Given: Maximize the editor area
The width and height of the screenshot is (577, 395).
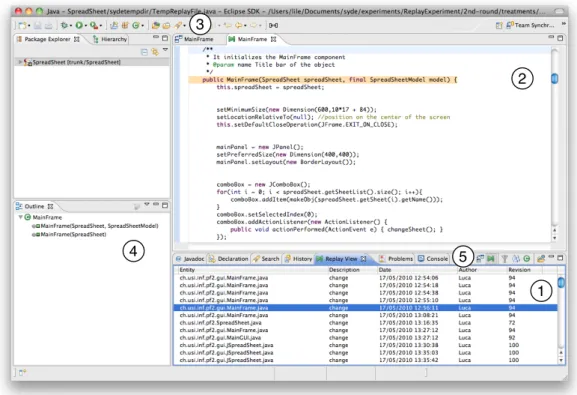Looking at the screenshot, I should coord(560,38).
